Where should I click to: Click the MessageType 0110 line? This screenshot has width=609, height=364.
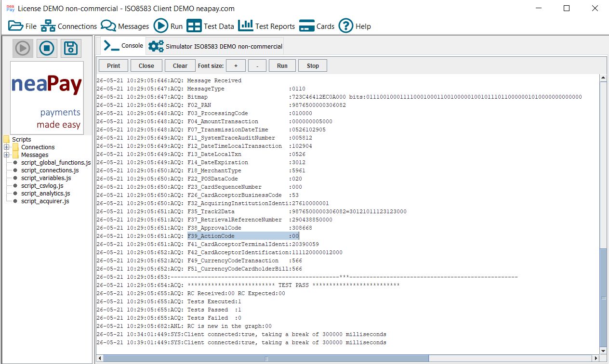click(x=201, y=89)
